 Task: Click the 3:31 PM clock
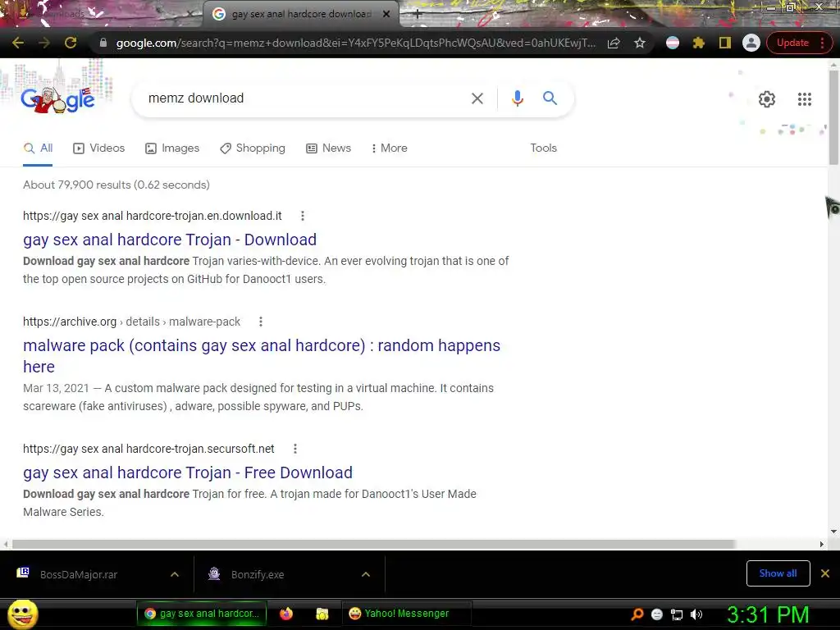tap(768, 615)
